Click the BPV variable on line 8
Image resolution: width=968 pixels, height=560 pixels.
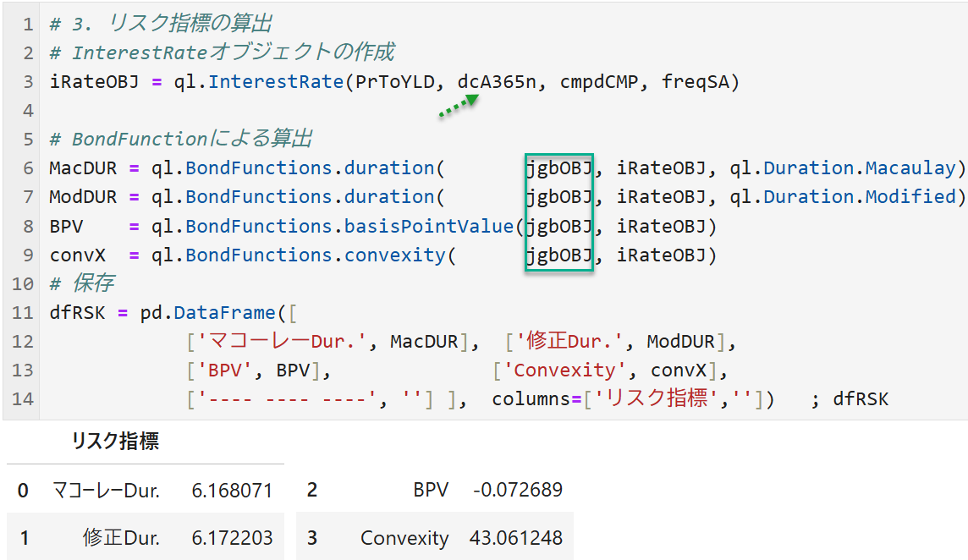tap(66, 226)
